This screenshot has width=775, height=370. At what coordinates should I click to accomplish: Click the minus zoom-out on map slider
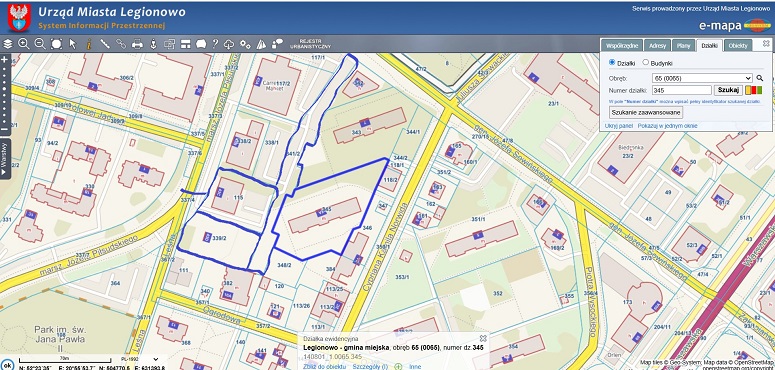[x=4, y=130]
